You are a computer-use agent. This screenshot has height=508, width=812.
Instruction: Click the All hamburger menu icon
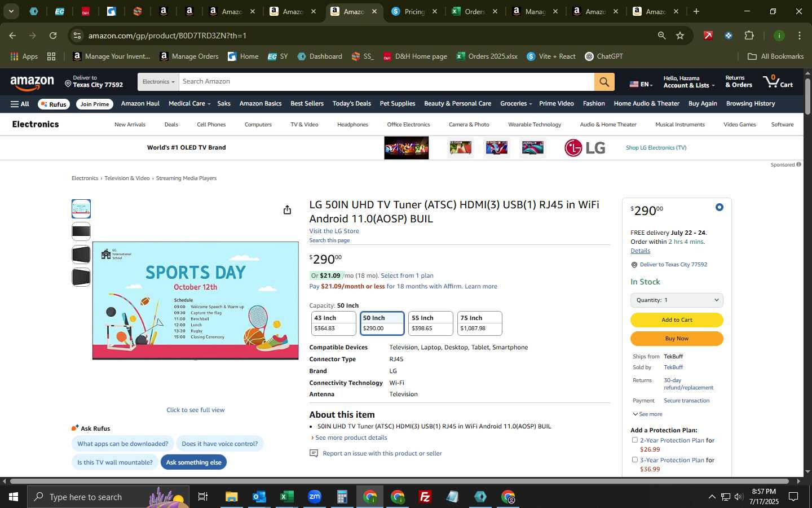point(20,104)
